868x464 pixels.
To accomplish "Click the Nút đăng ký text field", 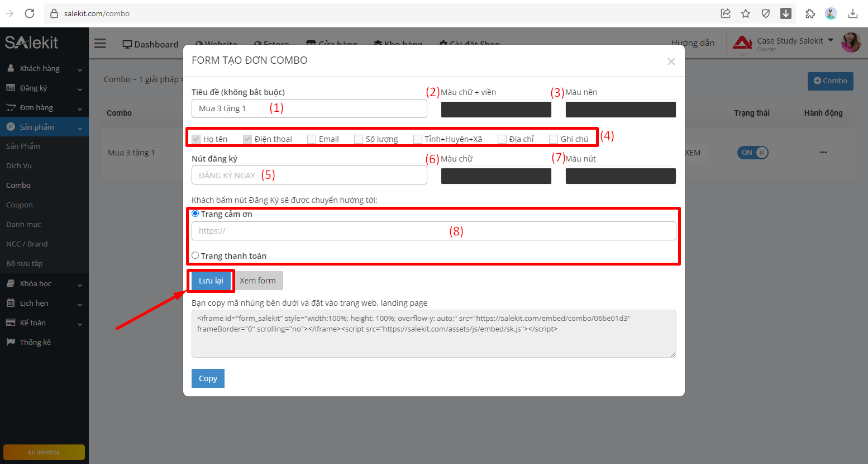I will point(309,175).
